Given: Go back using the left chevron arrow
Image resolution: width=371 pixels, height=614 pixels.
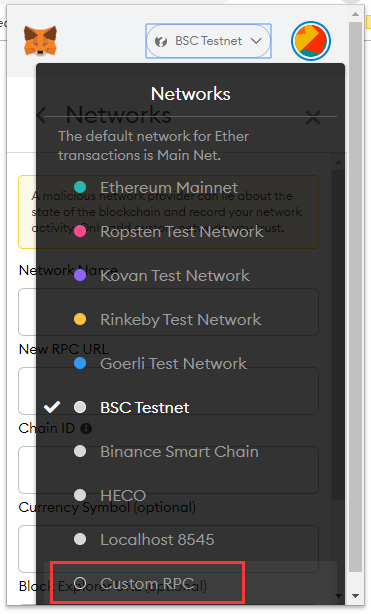Looking at the screenshot, I should 41,115.
